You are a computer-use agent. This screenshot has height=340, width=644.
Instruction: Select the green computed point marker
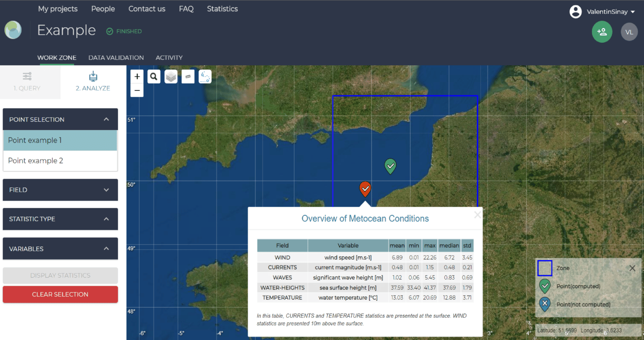pos(390,166)
